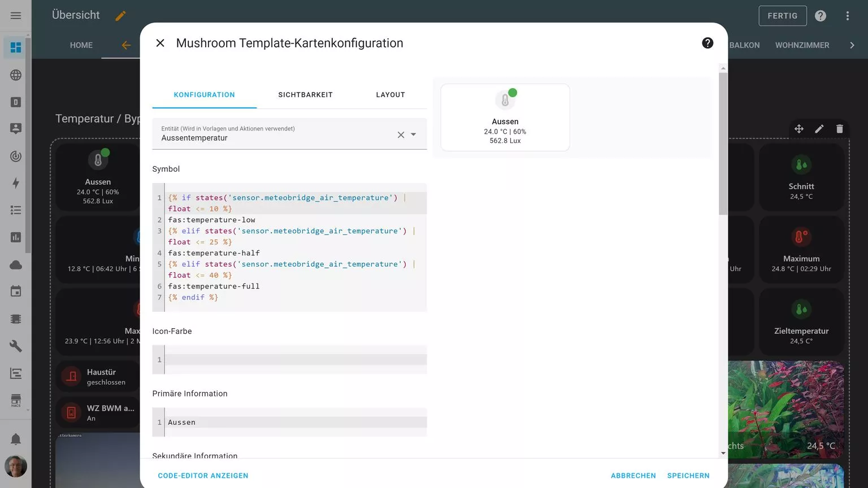Image resolution: width=868 pixels, height=488 pixels.
Task: Open the square 'D' dashboard icon in sidebar
Action: (x=16, y=102)
